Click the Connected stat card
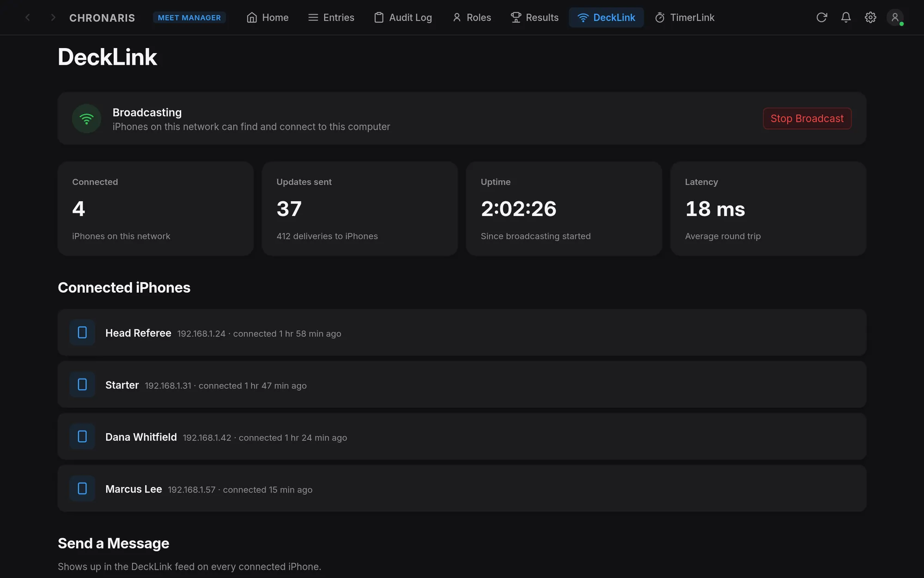Viewport: 924px width, 578px height. pyautogui.click(x=156, y=209)
